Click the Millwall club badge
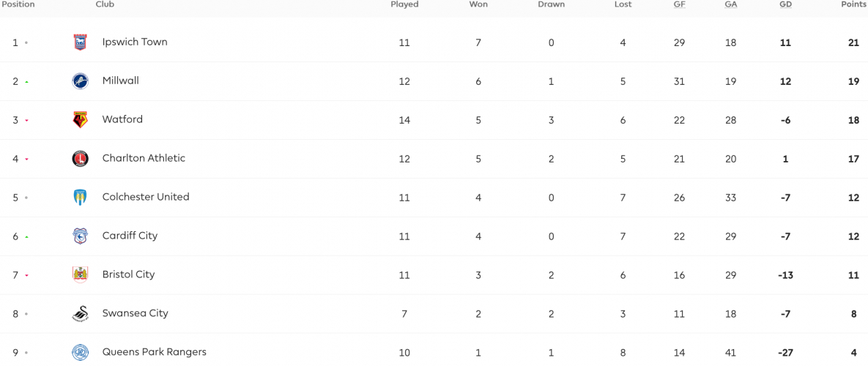 81,81
